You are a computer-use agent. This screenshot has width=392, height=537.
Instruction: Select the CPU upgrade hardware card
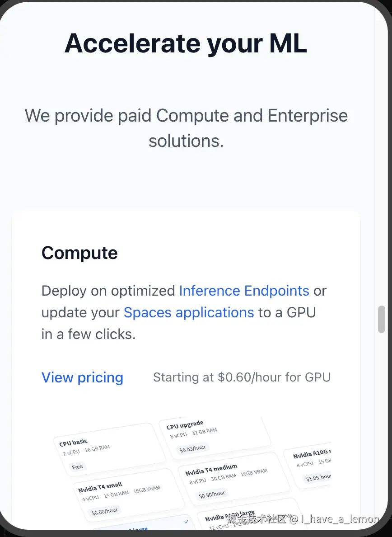point(215,436)
